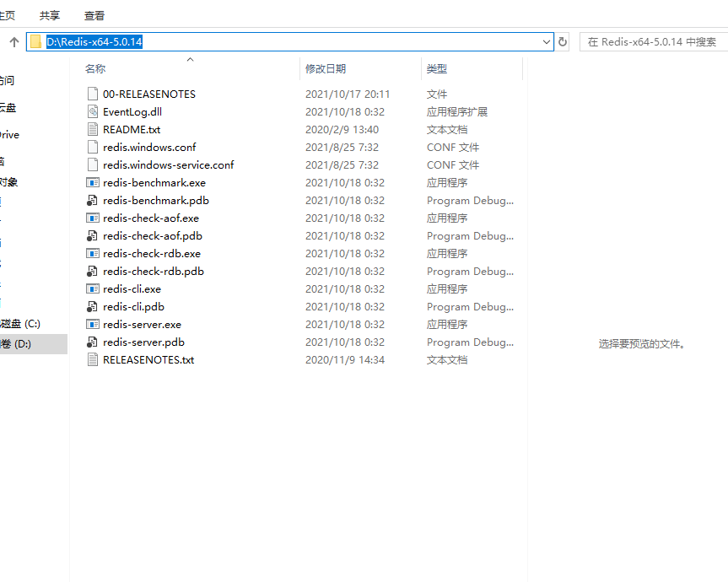Select the file name README.txt

click(132, 130)
